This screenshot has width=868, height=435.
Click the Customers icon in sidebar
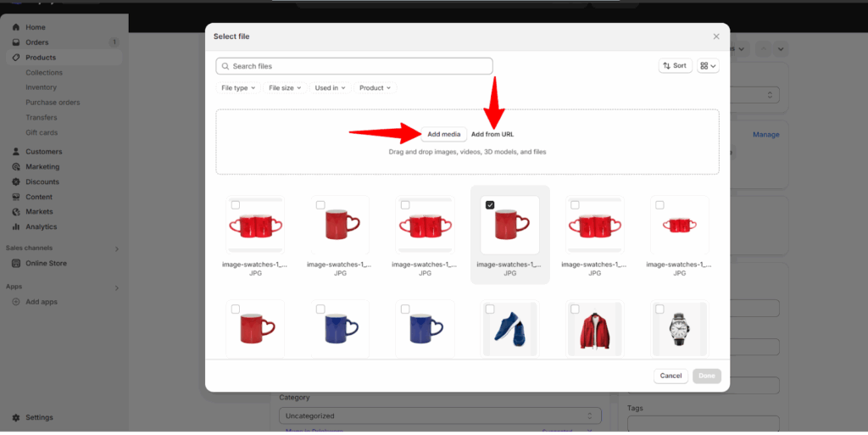click(16, 152)
